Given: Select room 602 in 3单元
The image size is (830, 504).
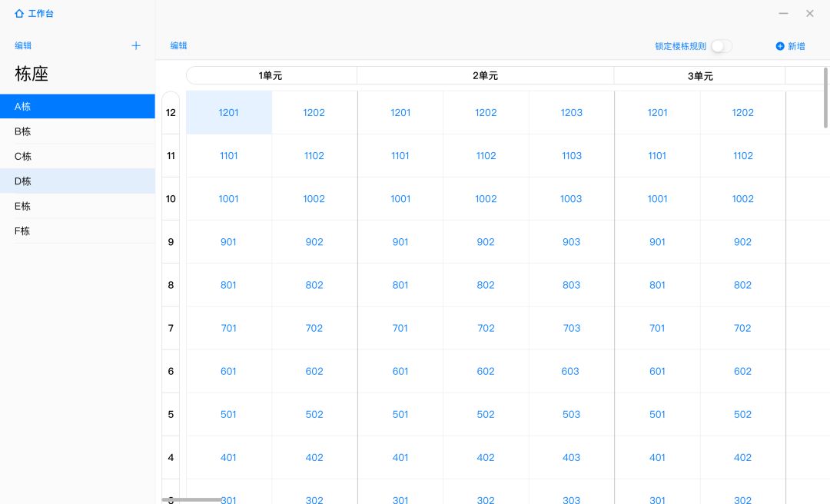Looking at the screenshot, I should tap(742, 371).
